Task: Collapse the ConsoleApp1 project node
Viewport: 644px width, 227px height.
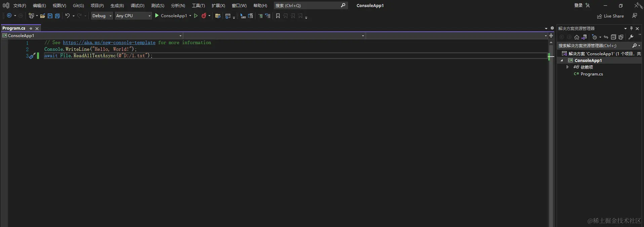Action: pos(562,61)
